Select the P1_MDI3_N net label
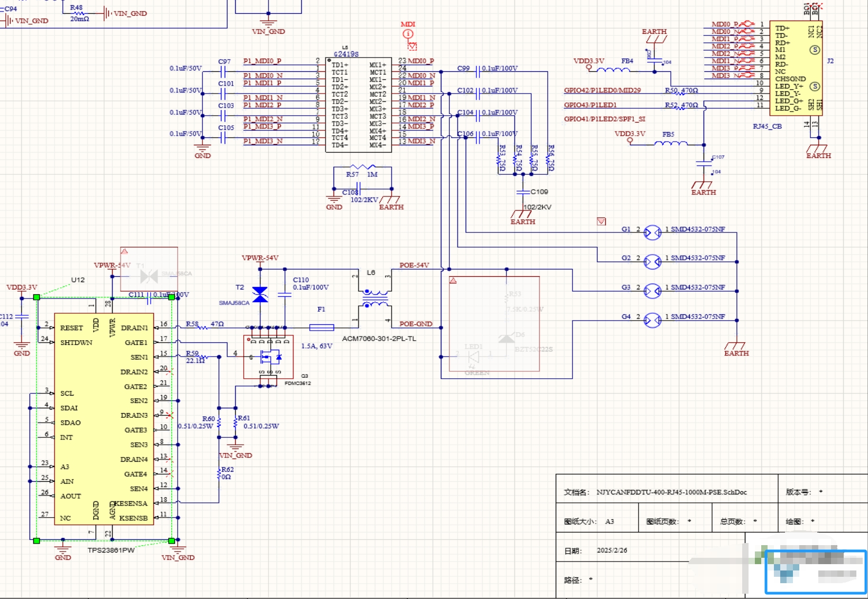 (x=263, y=141)
